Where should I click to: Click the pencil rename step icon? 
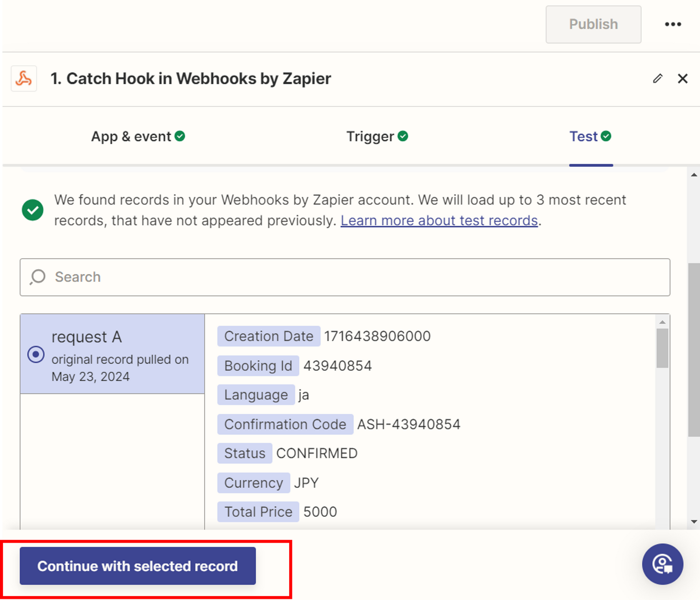(x=657, y=78)
